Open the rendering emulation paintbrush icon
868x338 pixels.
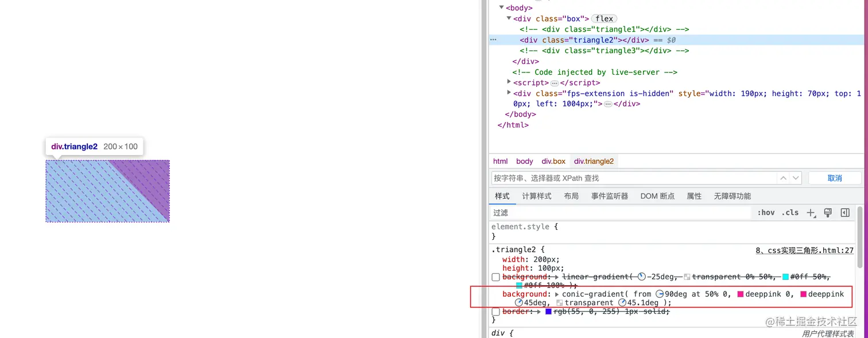[828, 213]
